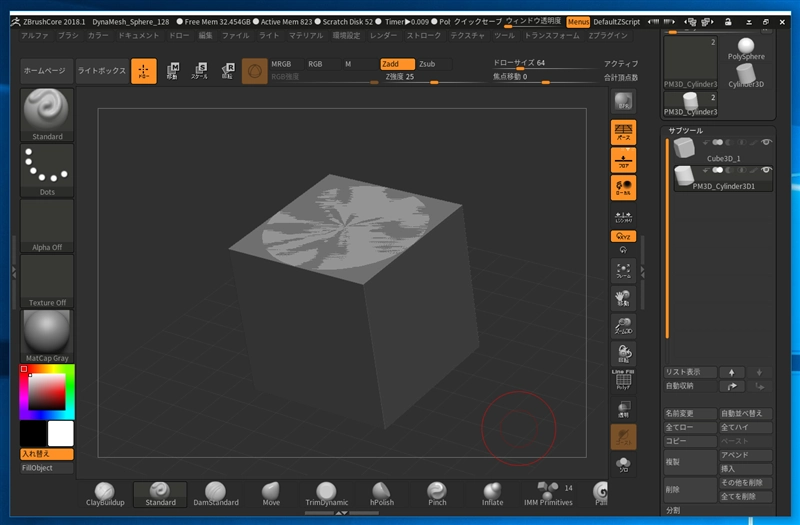Image resolution: width=800 pixels, height=525 pixels.
Task: Open the MatCap Gray material picker
Action: pos(47,336)
